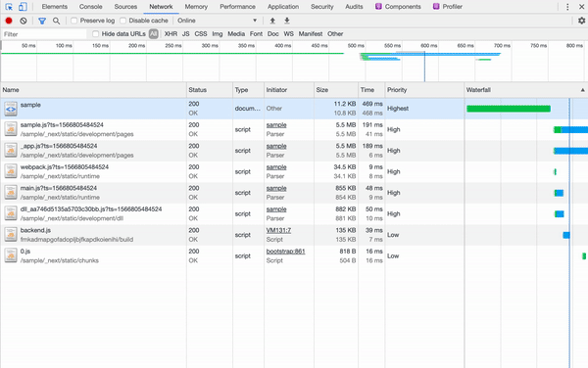Check Hide data URLs option

[x=96, y=34]
